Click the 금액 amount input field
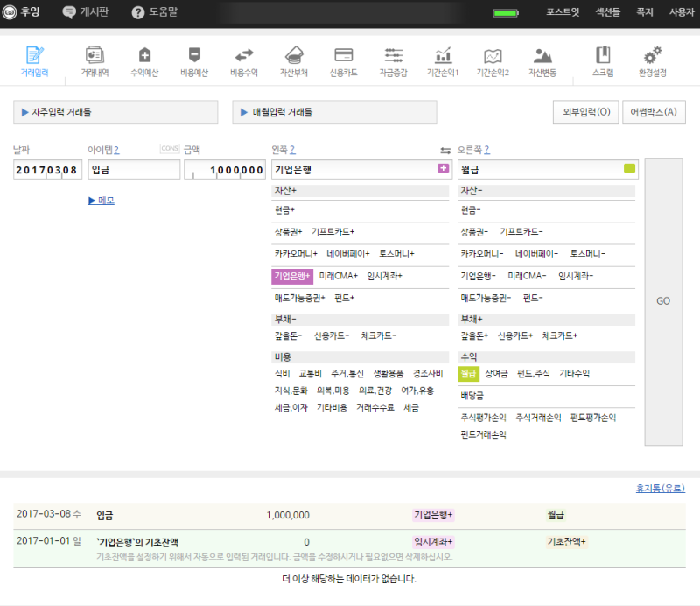The width and height of the screenshot is (700, 606). tap(225, 169)
